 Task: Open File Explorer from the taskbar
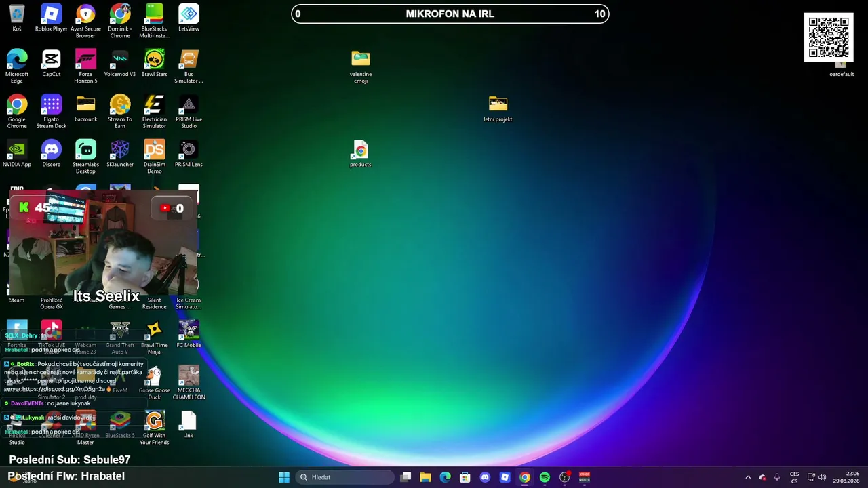pyautogui.click(x=425, y=477)
